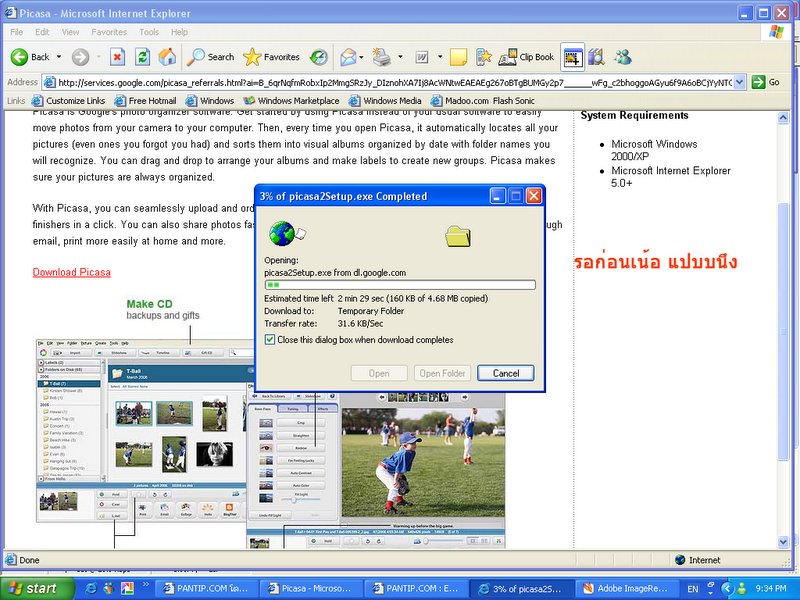
Task: Open the Windows link in Links bar
Action: click(x=210, y=101)
